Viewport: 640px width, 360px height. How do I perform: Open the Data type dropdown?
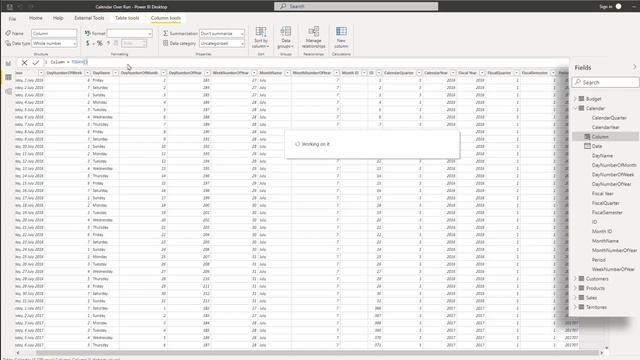point(54,43)
